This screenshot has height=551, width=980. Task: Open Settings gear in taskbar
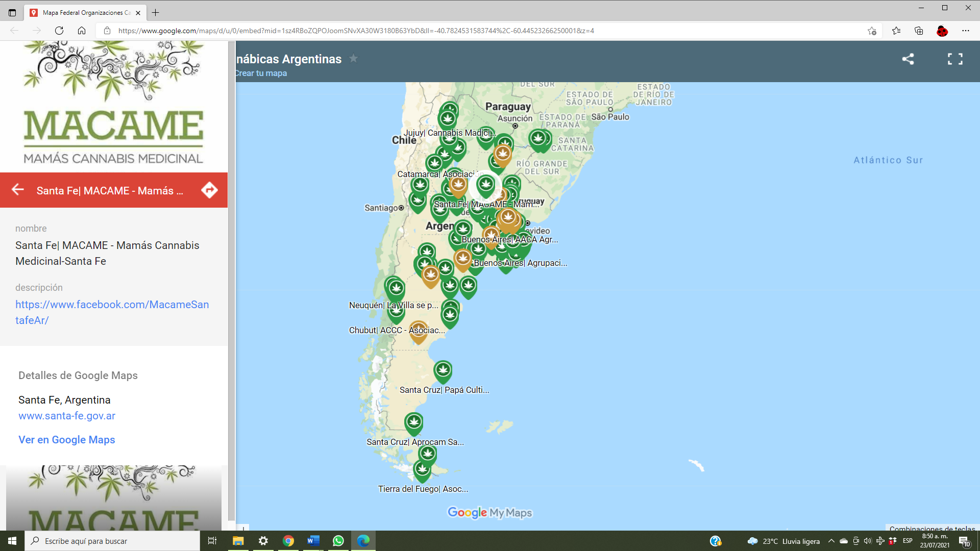[263, 541]
